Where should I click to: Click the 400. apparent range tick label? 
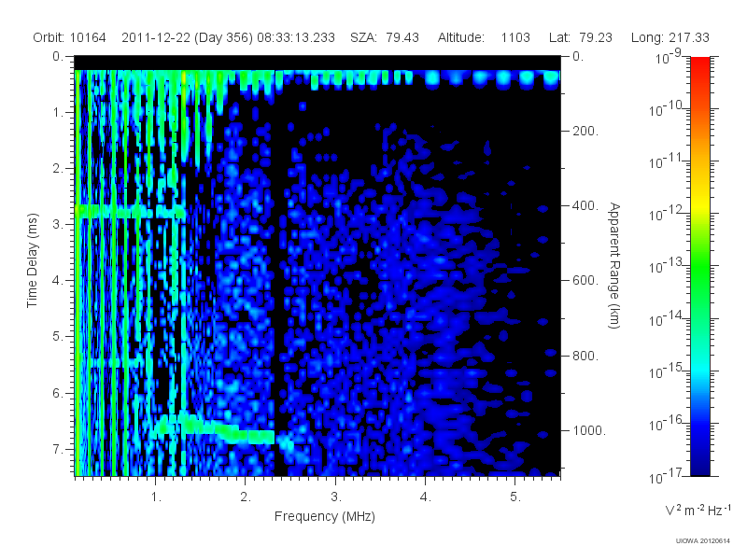[585, 205]
